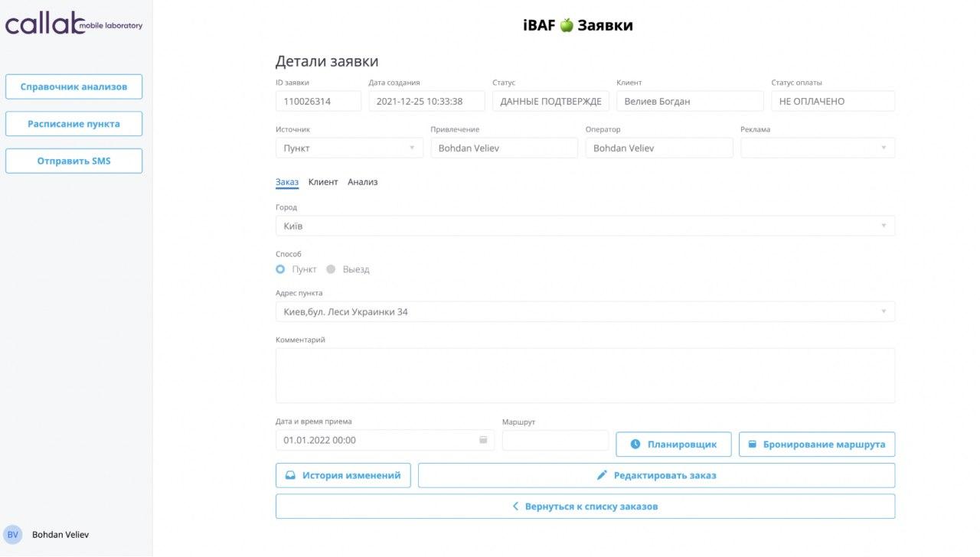The image size is (980, 557).
Task: Switch to the Клиент tab
Action: [x=322, y=182]
